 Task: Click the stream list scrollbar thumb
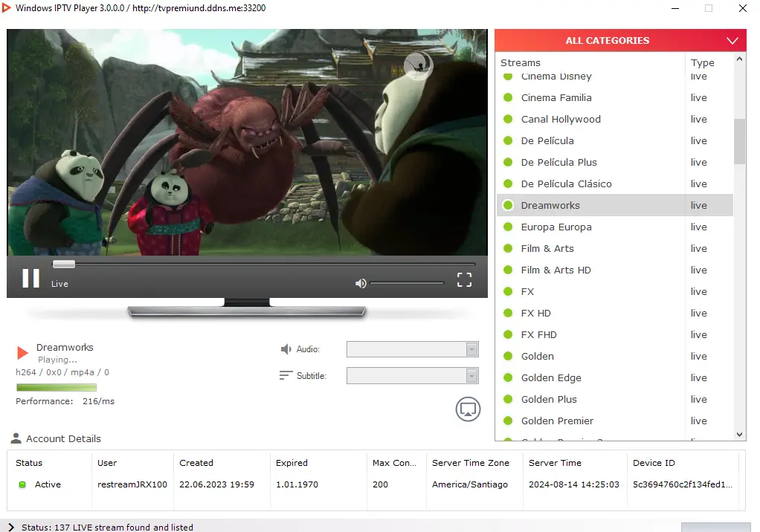coord(739,141)
